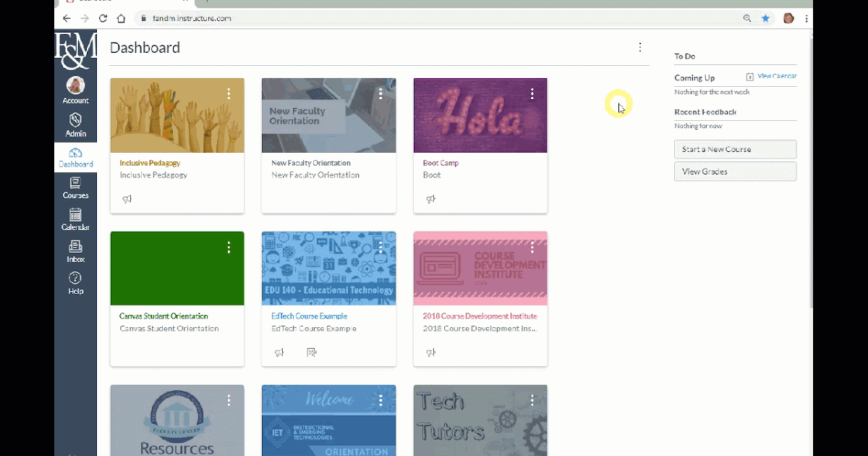Open the Help menu
868x456 pixels.
tap(75, 283)
